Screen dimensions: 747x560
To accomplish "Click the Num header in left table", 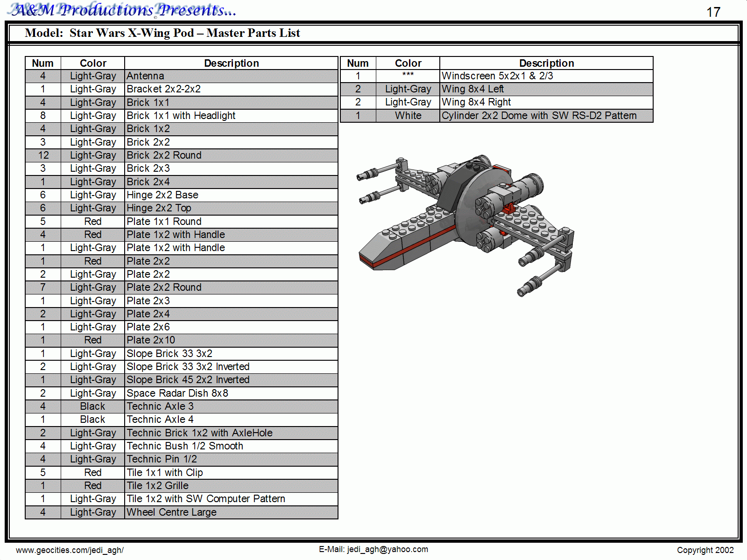I will pyautogui.click(x=43, y=63).
